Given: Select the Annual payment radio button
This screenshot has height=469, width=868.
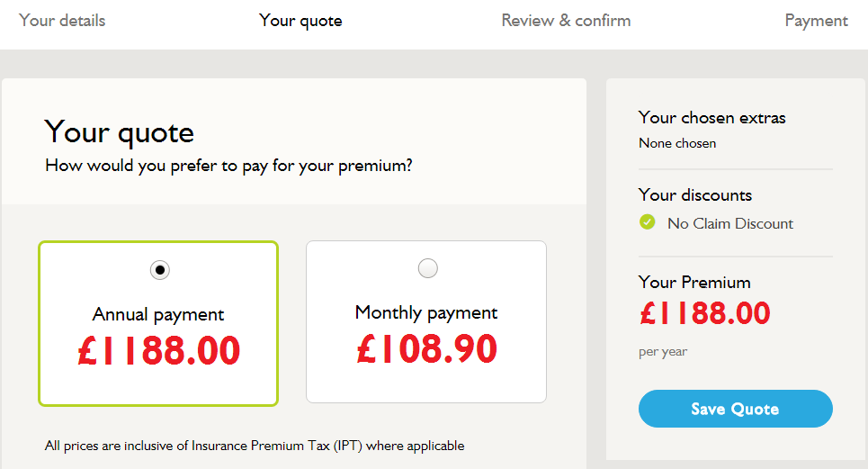Looking at the screenshot, I should tap(160, 270).
